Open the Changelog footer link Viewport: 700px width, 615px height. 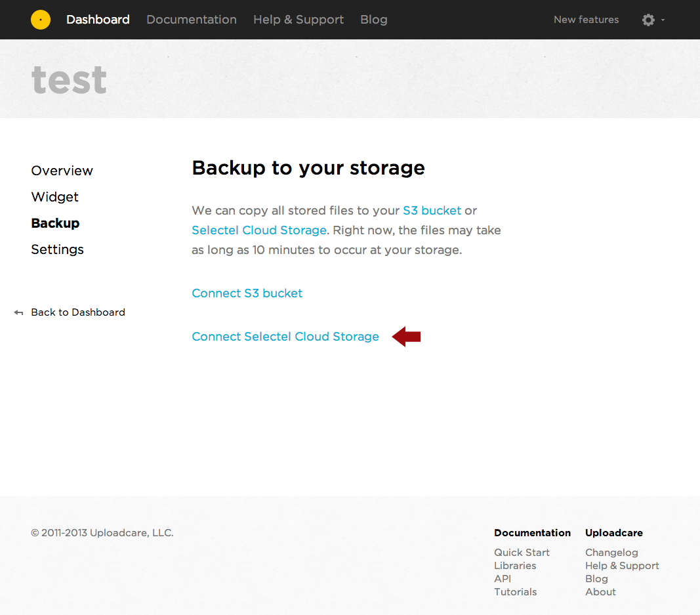tap(611, 553)
